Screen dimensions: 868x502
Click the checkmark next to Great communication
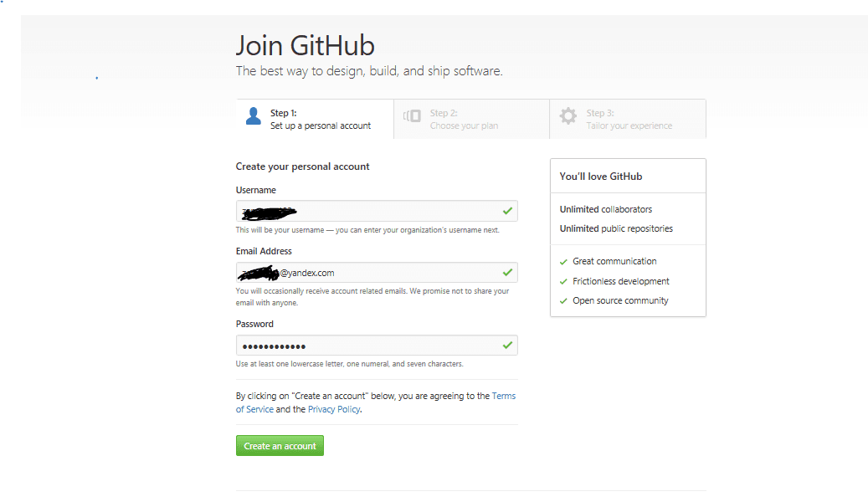562,261
